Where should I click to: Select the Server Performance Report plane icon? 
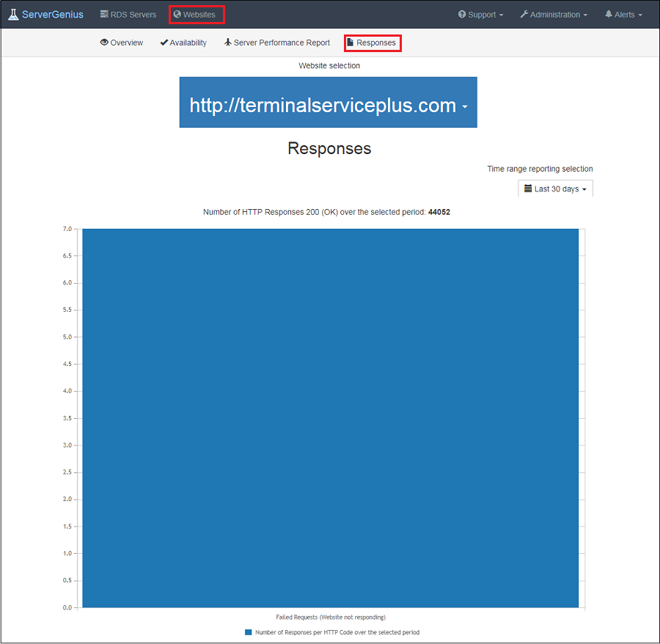point(229,42)
